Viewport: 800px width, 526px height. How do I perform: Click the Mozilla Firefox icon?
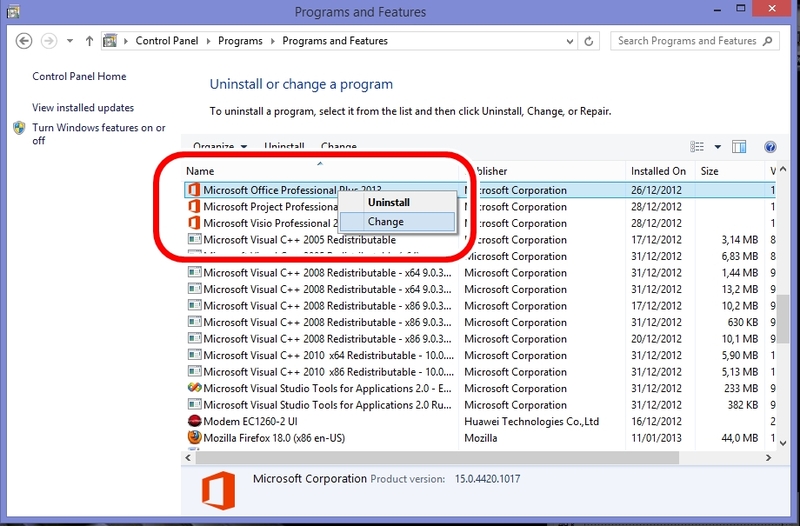[194, 437]
